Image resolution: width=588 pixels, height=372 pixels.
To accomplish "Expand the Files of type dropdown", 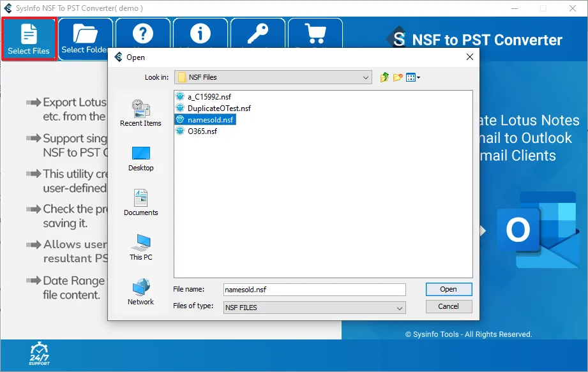I will pyautogui.click(x=400, y=308).
